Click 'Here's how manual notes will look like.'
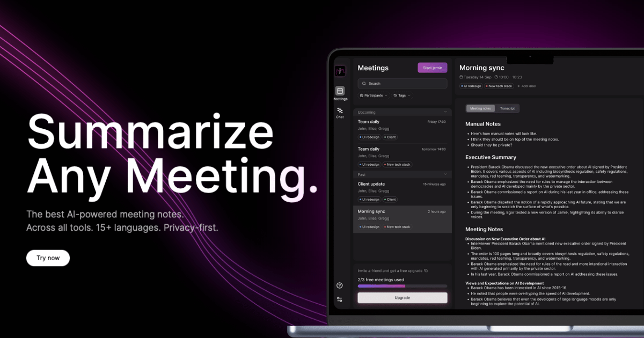The image size is (644, 338). point(504,133)
